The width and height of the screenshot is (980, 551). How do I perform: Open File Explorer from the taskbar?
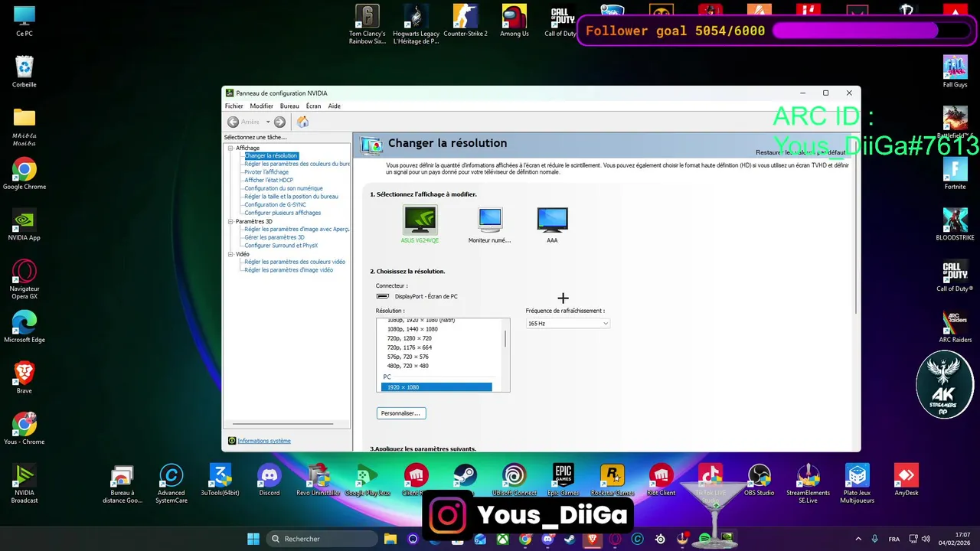click(x=390, y=539)
